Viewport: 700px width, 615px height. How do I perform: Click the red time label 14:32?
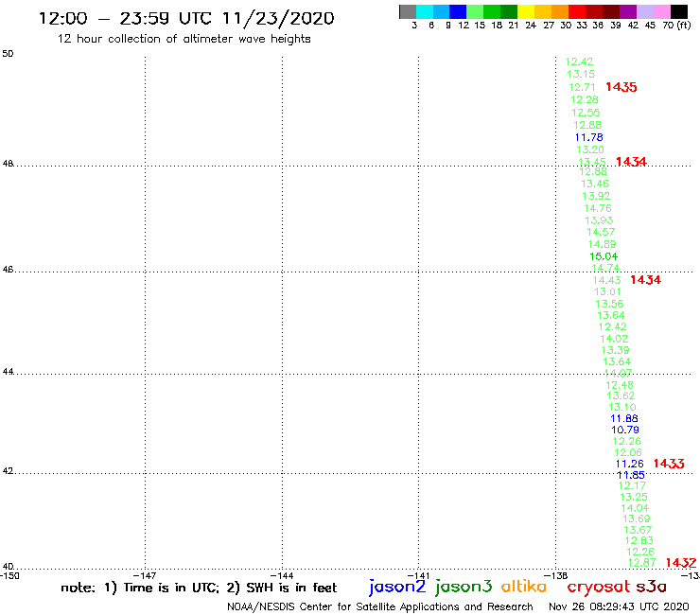681,563
